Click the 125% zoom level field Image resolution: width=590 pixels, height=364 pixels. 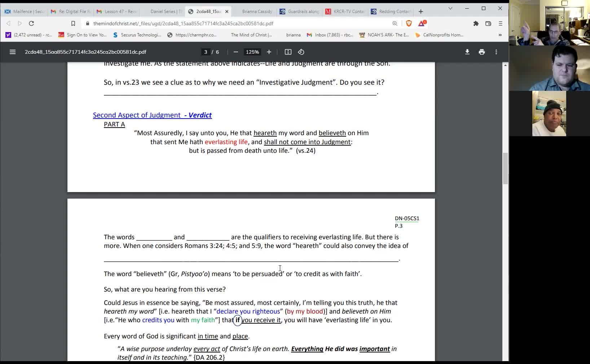(x=252, y=52)
